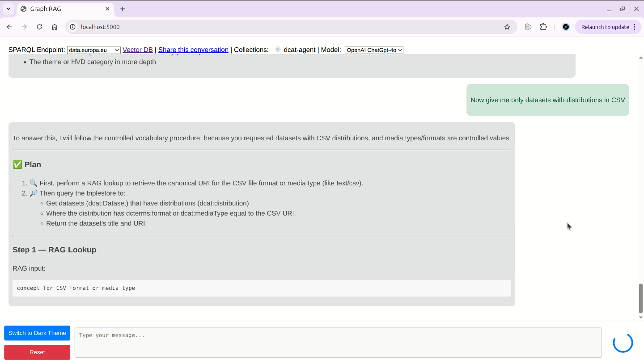
Task: Click the chat vertical scrollbar thumb
Action: pyautogui.click(x=640, y=298)
